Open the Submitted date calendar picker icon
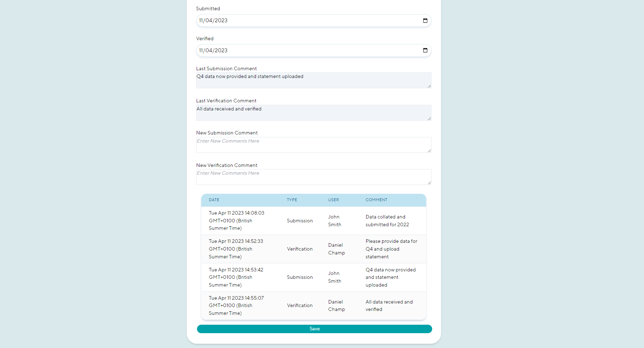This screenshot has width=644, height=348. point(425,20)
